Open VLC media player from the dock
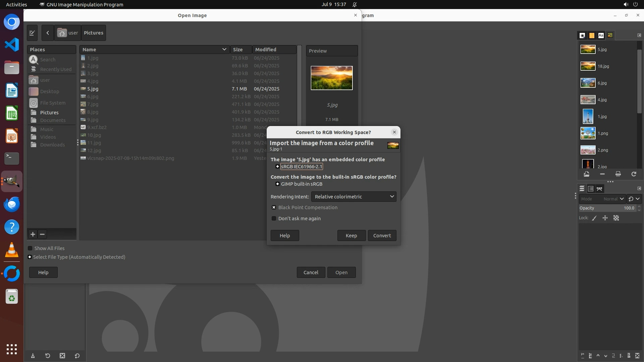Image resolution: width=644 pixels, height=362 pixels. (x=12, y=250)
